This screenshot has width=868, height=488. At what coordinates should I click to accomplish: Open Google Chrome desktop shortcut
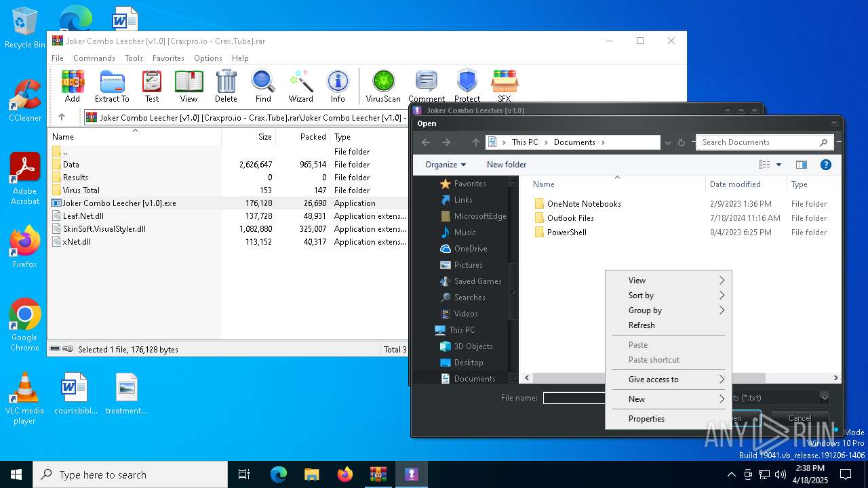[x=24, y=325]
